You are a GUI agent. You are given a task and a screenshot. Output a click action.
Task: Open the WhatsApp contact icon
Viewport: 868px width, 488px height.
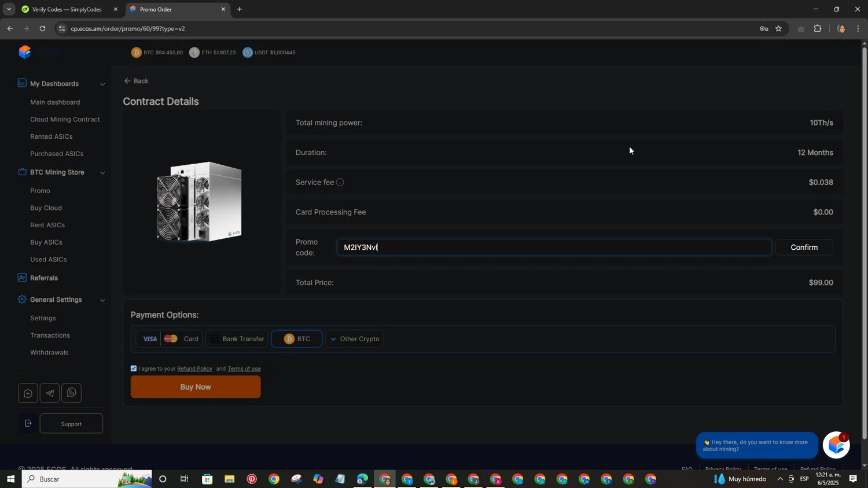(71, 393)
